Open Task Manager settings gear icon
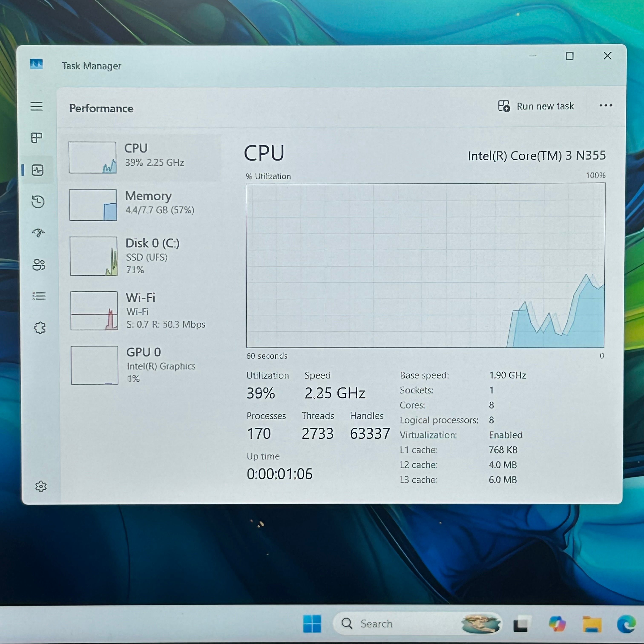The width and height of the screenshot is (644, 644). (41, 486)
